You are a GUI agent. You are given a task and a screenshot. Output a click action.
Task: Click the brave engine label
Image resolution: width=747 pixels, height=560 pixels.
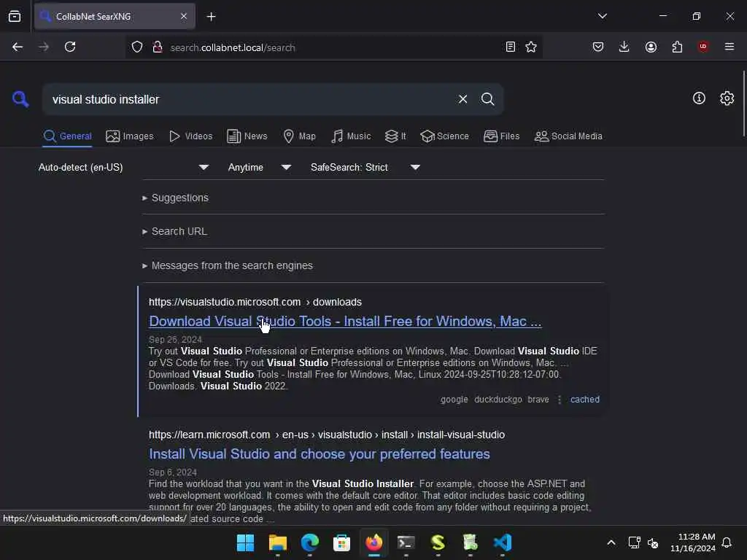click(538, 400)
